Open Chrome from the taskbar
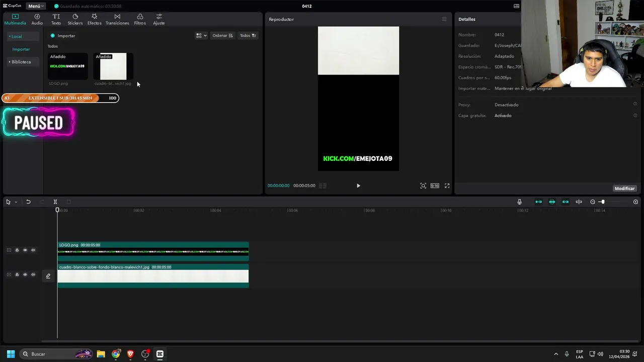 [116, 354]
